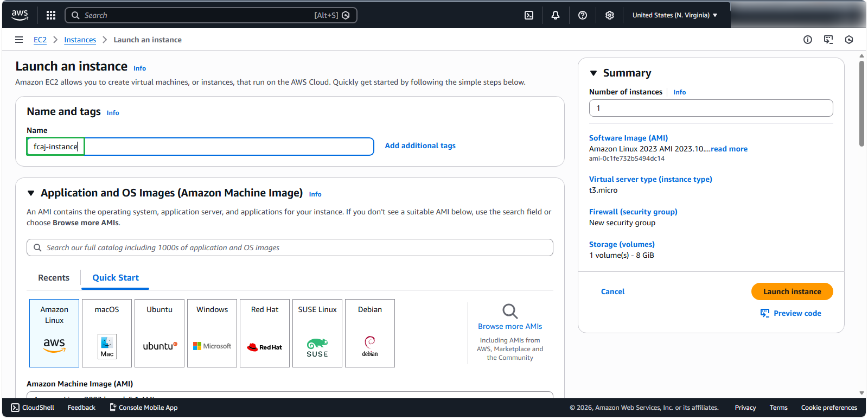Switch to the Quick Start tab
Image resolution: width=868 pixels, height=419 pixels.
tap(116, 278)
